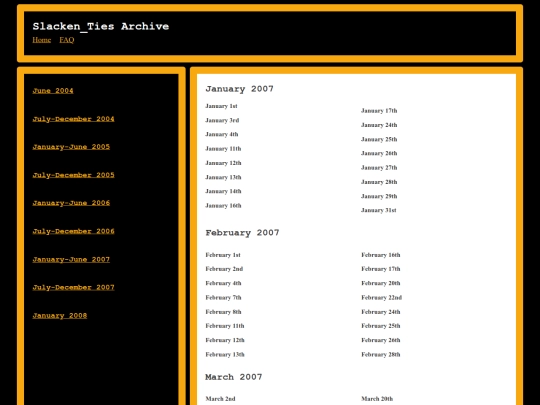Open the June 2004 archive
Viewport: 540px width, 405px height.
click(53, 91)
